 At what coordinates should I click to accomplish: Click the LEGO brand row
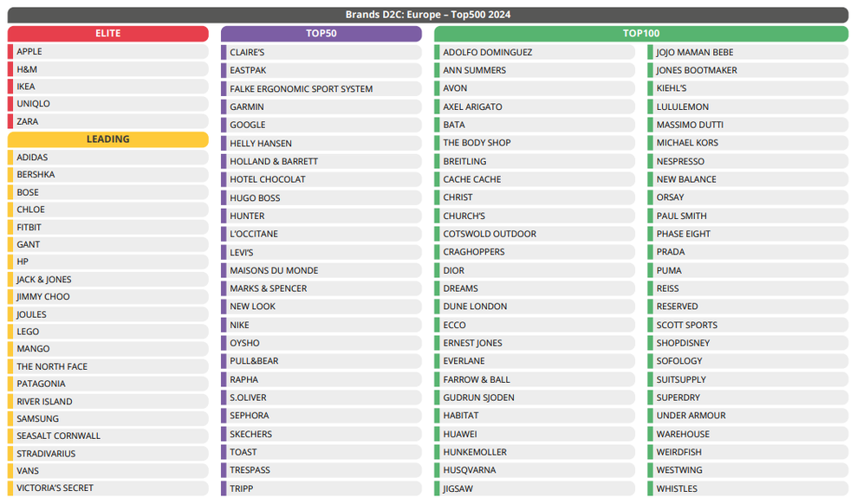tap(107, 332)
